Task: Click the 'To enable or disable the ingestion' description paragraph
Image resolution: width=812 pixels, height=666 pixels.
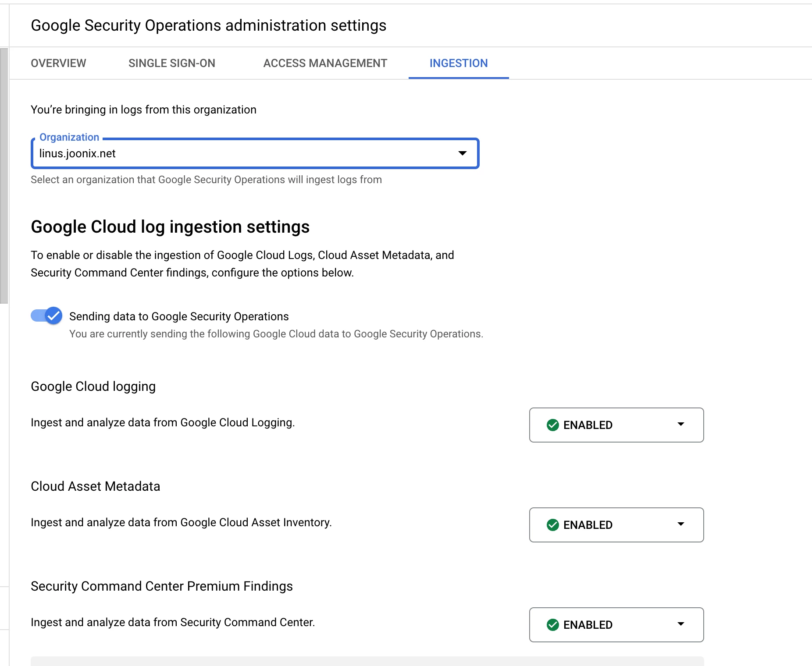Action: (242, 264)
